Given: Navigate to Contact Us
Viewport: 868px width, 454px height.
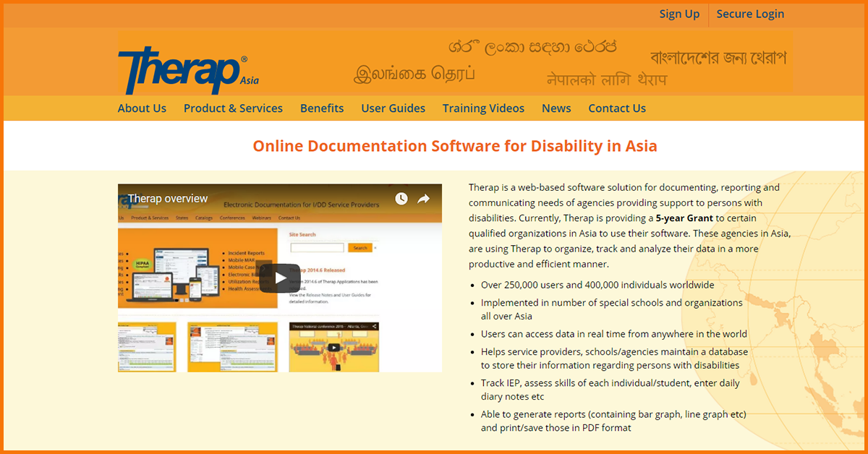Looking at the screenshot, I should tap(617, 108).
